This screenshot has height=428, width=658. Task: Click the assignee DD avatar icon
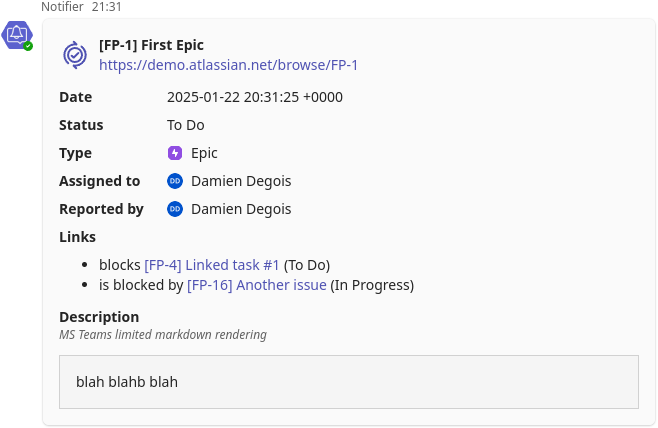pyautogui.click(x=175, y=181)
